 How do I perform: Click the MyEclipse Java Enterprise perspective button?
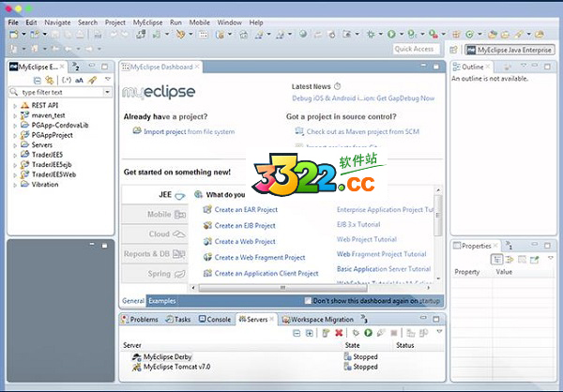point(510,50)
